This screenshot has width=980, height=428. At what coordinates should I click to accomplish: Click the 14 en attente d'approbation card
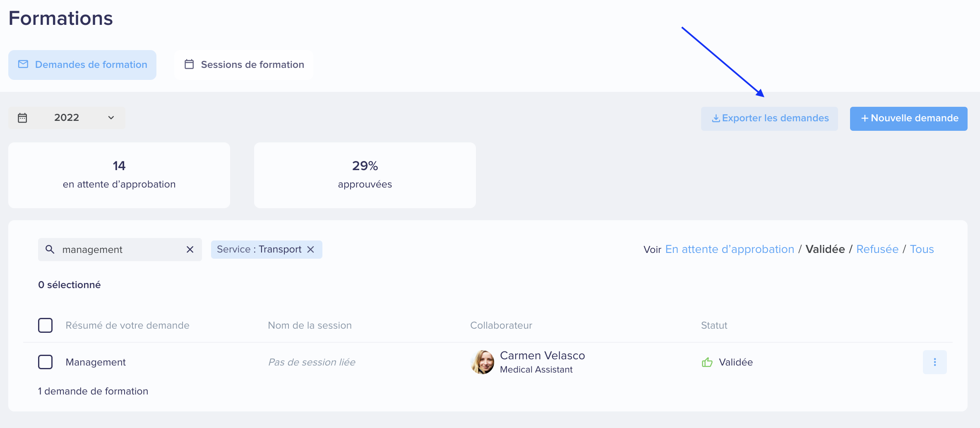(x=119, y=176)
